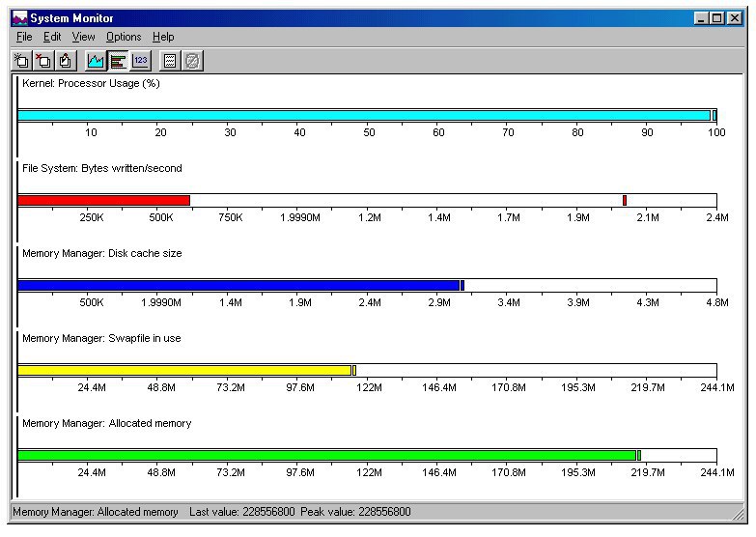The image size is (756, 537).
Task: Select the Bar Charts view icon
Action: [x=118, y=61]
